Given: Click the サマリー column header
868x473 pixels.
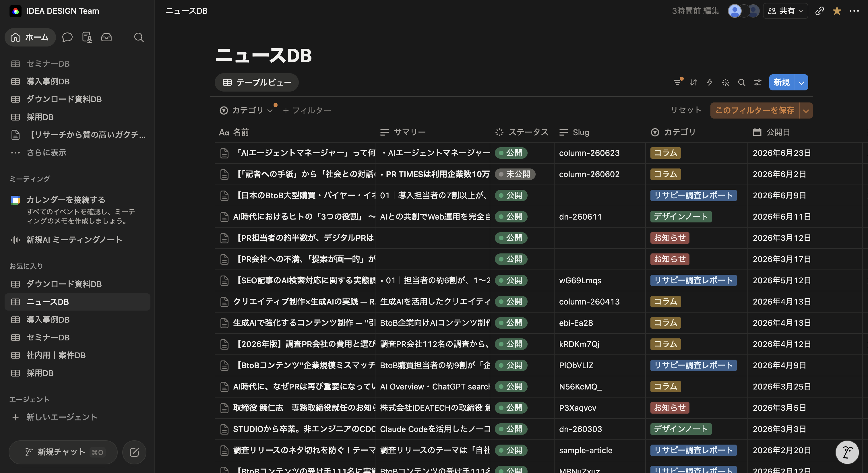Looking at the screenshot, I should click(x=403, y=132).
